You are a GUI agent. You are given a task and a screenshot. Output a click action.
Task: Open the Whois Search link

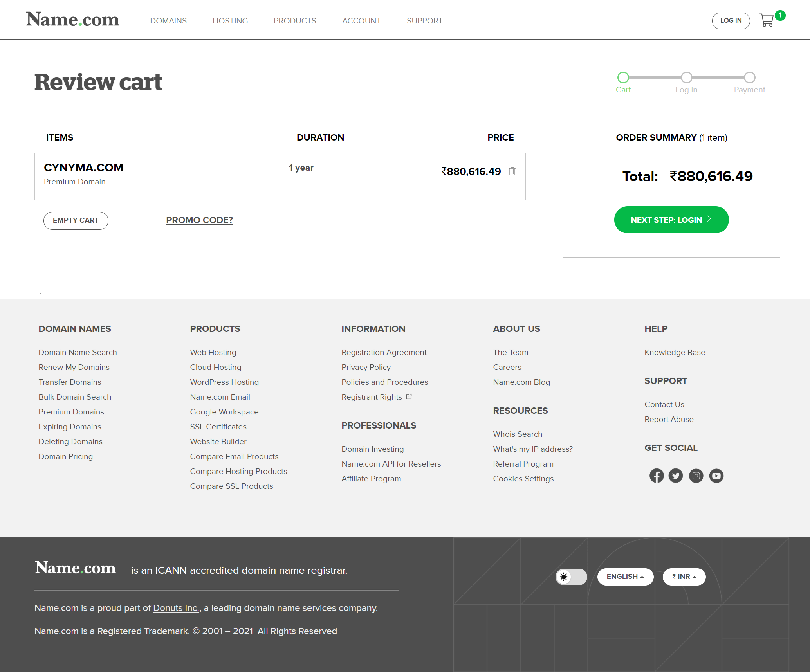pos(518,434)
